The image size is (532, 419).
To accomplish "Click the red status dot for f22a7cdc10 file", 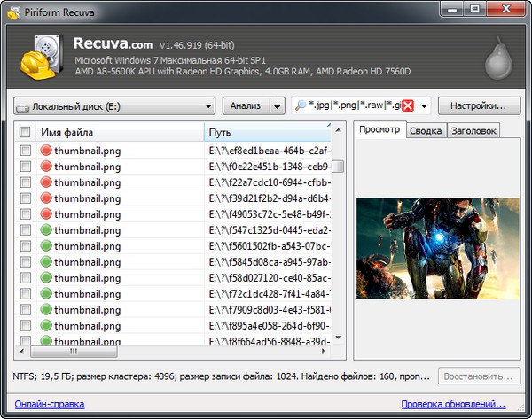I will [46, 182].
